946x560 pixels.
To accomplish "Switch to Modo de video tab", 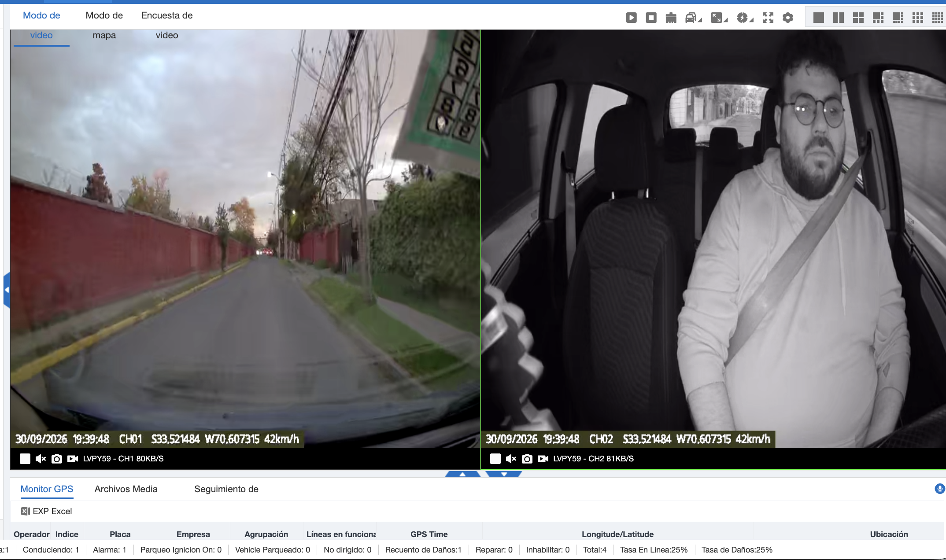I will point(41,25).
